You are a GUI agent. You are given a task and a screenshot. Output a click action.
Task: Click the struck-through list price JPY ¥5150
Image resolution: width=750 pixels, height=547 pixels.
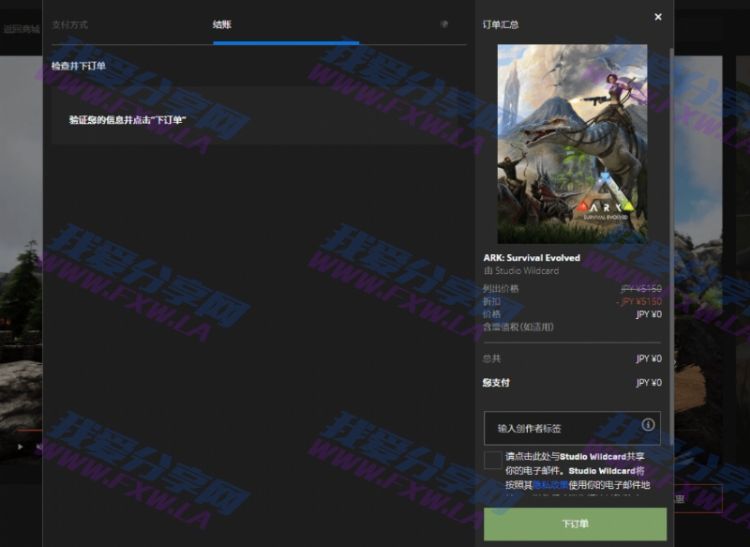[x=641, y=289]
